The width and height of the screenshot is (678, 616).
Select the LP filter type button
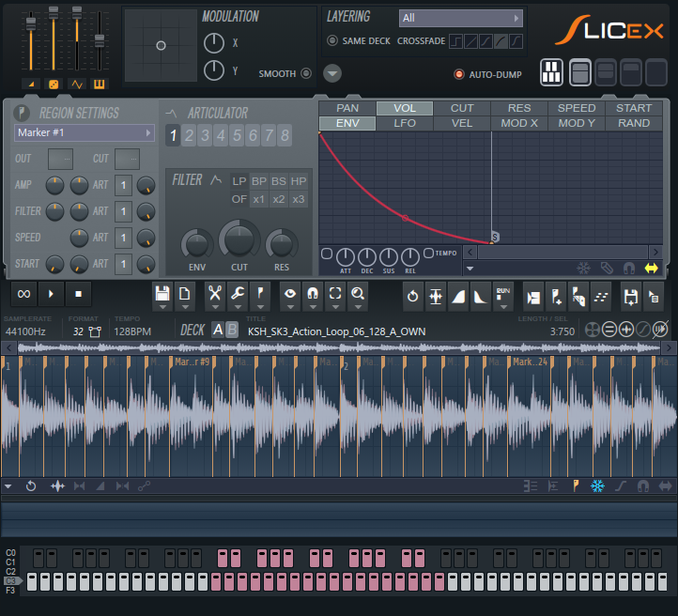click(239, 181)
